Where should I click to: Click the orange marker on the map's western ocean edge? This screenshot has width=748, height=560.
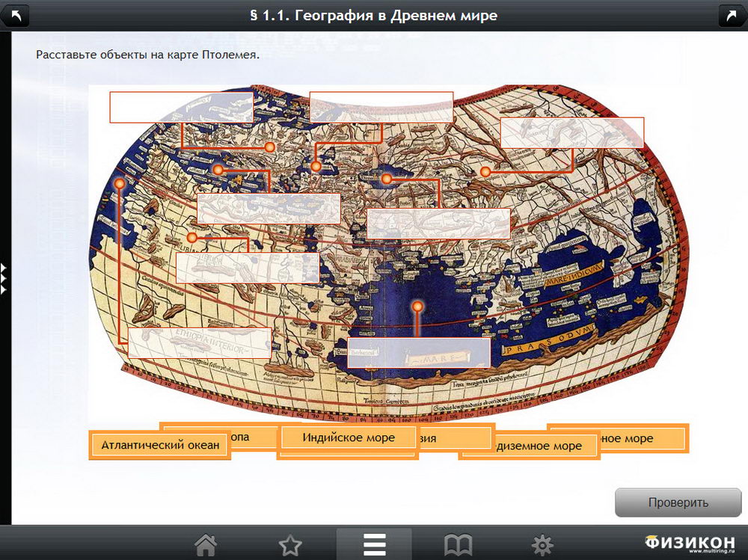(x=120, y=183)
